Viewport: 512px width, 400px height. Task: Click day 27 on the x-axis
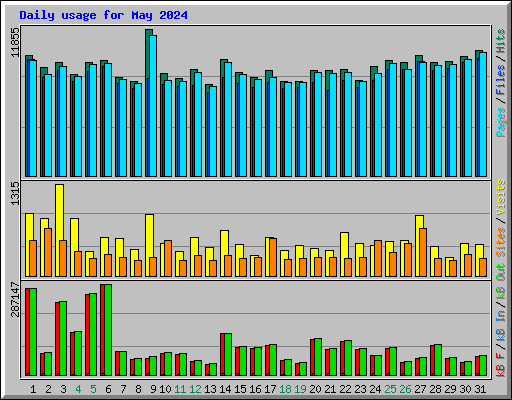point(420,389)
